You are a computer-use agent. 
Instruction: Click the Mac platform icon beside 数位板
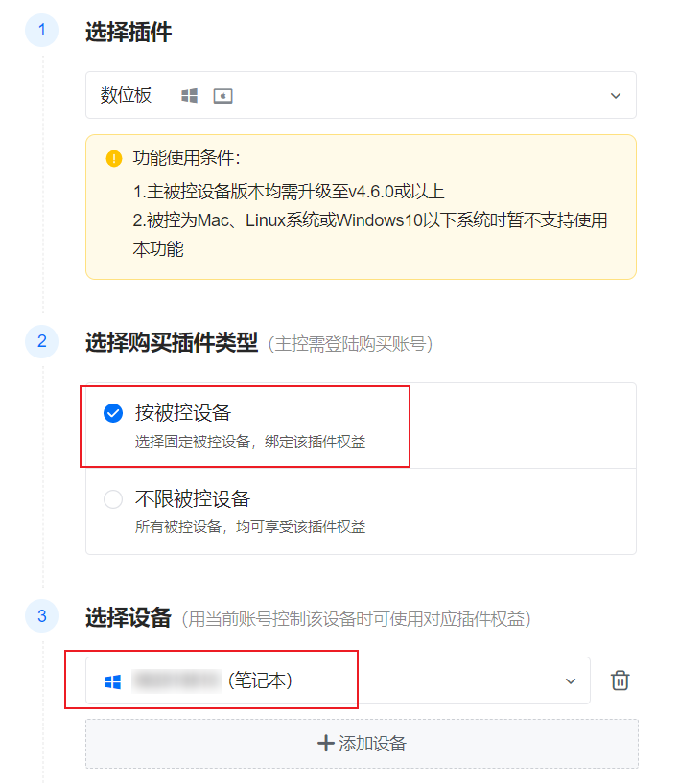pos(222,96)
